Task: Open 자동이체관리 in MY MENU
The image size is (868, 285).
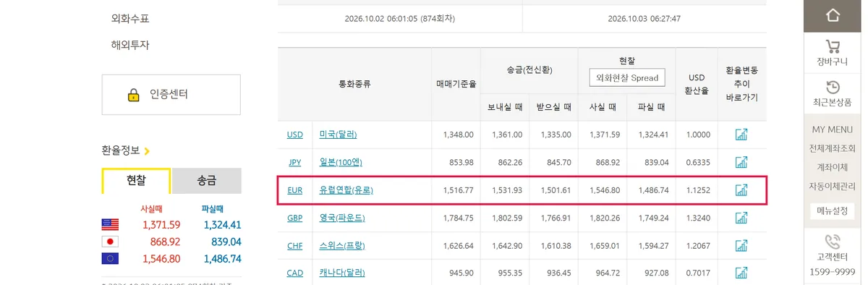Action: click(833, 186)
